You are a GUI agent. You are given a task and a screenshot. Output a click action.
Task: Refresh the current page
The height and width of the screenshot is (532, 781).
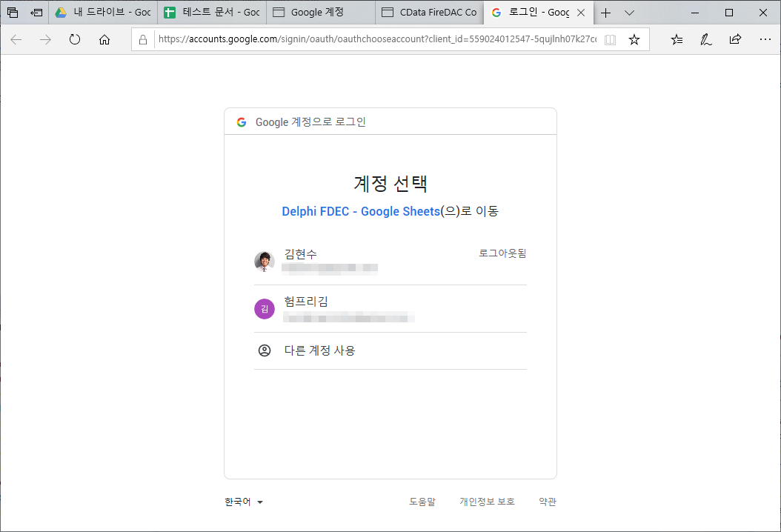point(75,39)
